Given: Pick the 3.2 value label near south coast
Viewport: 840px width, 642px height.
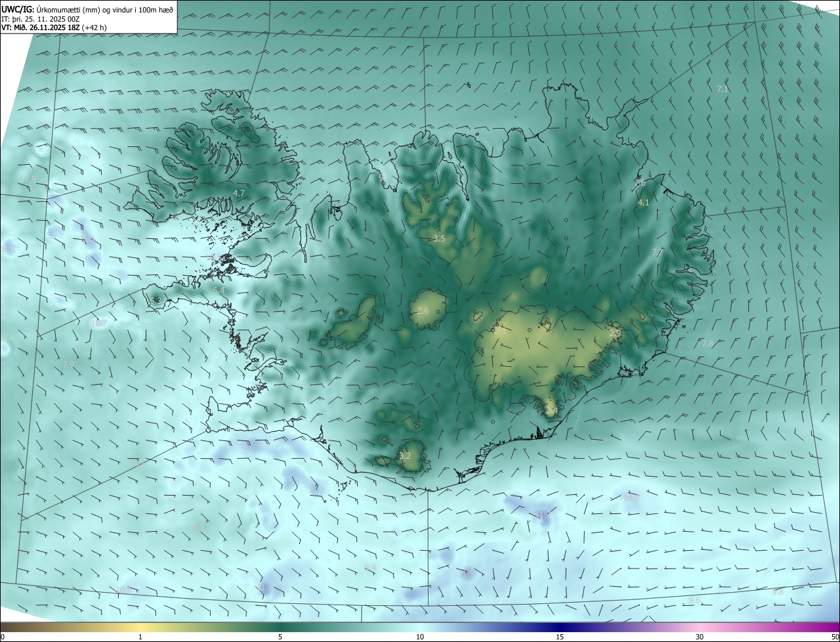Looking at the screenshot, I should [x=405, y=456].
